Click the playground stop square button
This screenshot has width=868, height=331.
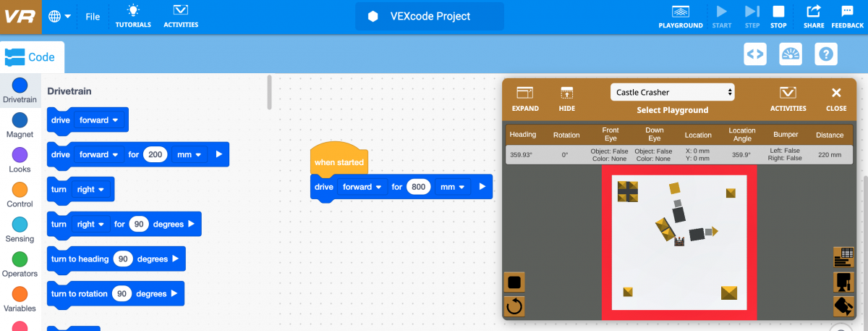[514, 282]
